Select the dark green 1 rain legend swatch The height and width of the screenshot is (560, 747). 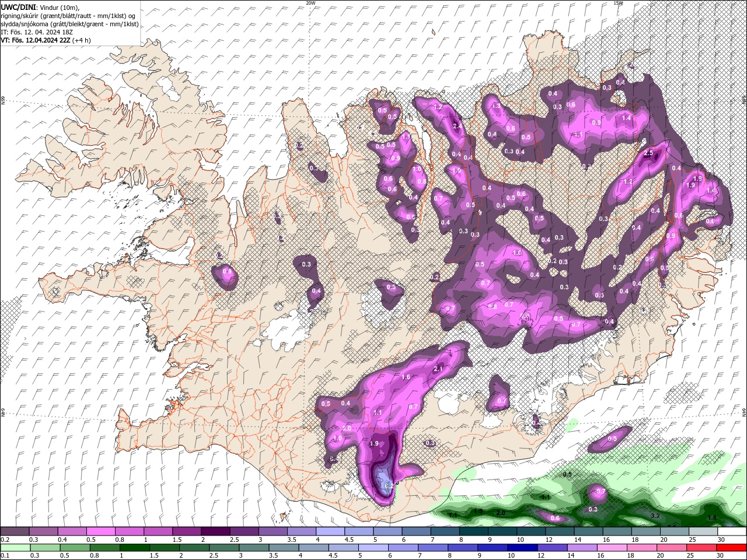135,548
